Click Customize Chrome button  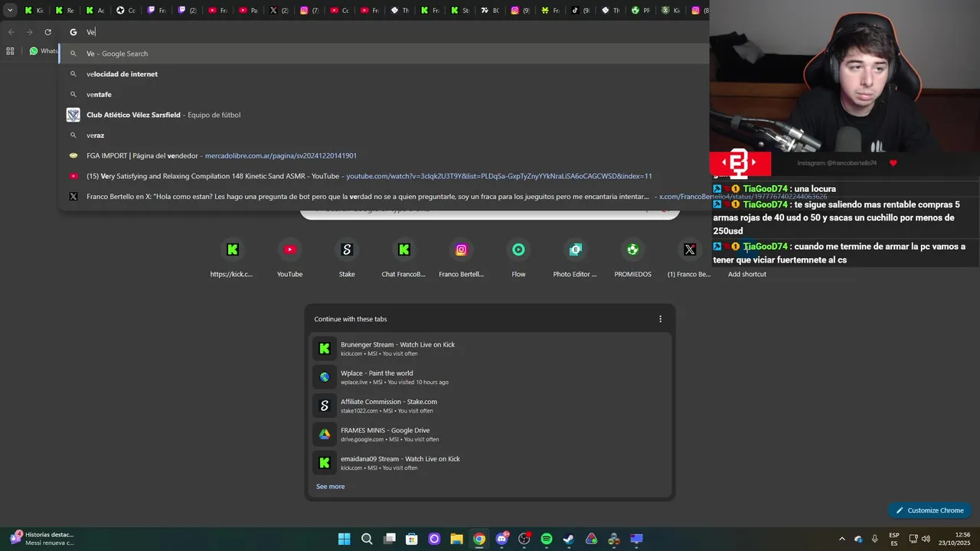click(929, 510)
